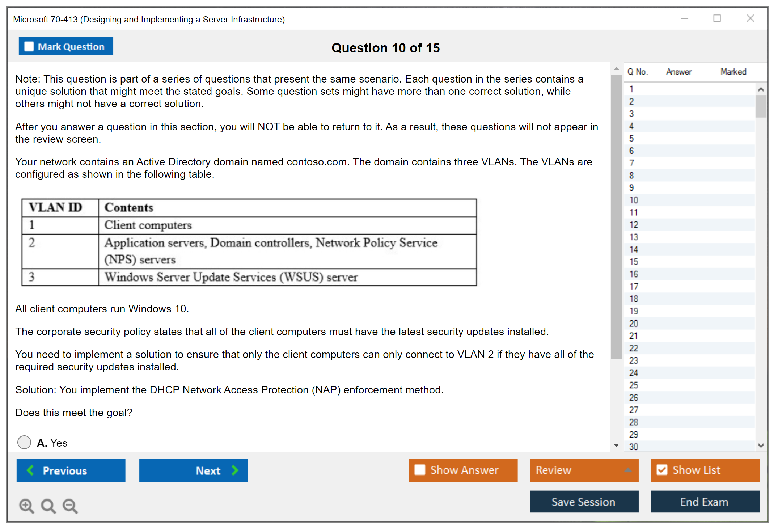Enable the Show Answer checkbox
778x532 pixels.
420,470
